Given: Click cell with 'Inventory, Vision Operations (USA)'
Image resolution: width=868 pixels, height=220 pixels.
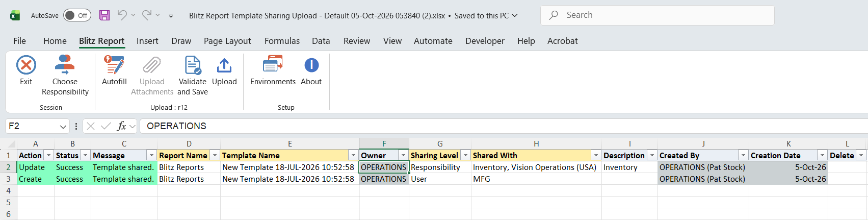Looking at the screenshot, I should coord(536,167).
